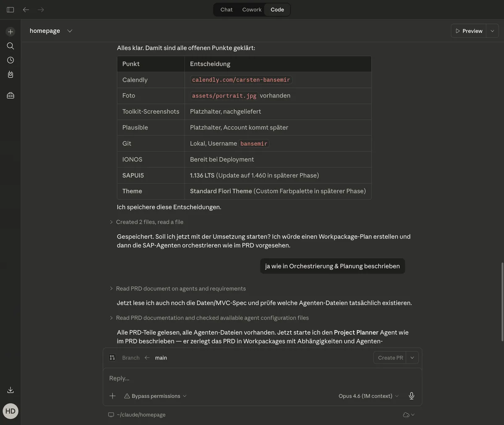Toggle the sidebar panel icon

point(10,10)
